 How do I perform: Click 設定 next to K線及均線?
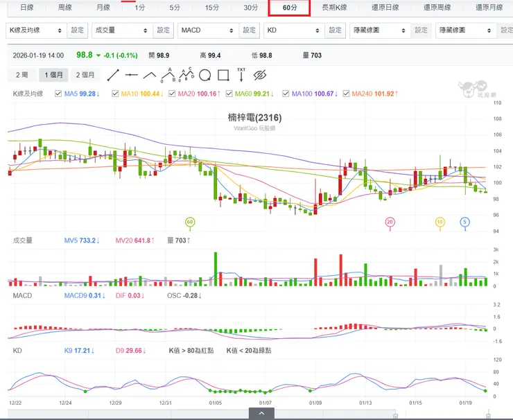point(78,30)
